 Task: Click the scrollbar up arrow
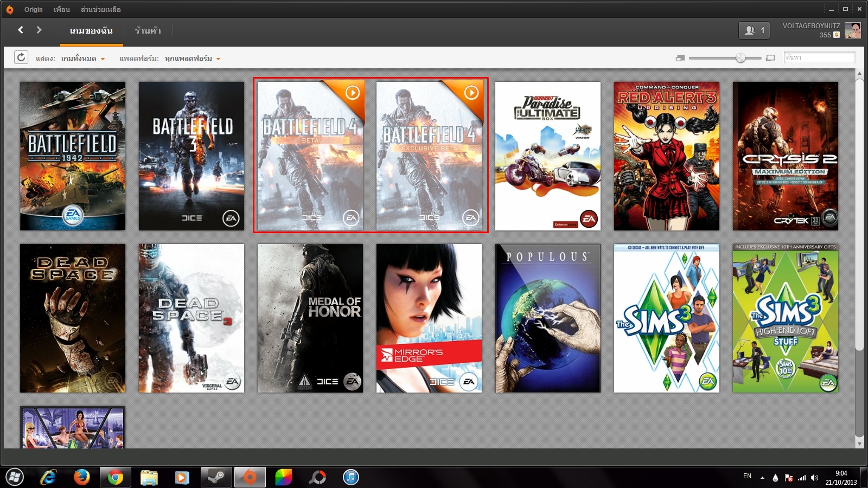859,73
